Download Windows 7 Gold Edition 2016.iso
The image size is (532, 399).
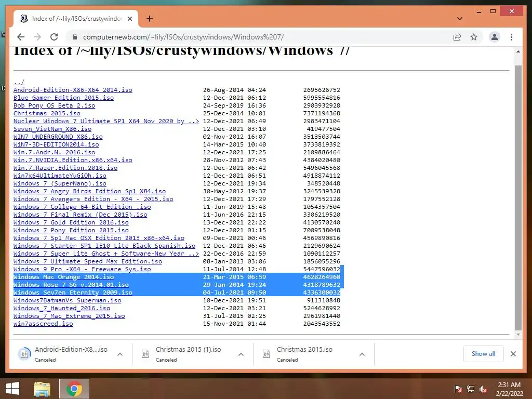[71, 222]
